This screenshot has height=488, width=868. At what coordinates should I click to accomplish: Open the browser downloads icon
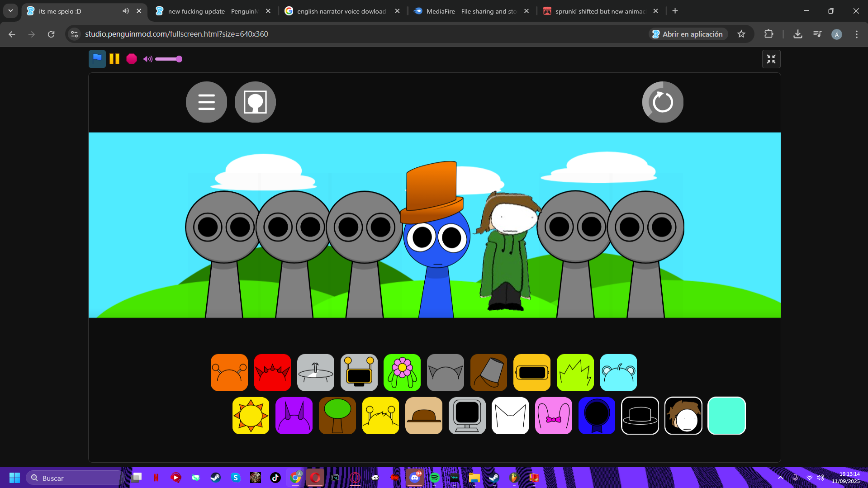click(798, 34)
